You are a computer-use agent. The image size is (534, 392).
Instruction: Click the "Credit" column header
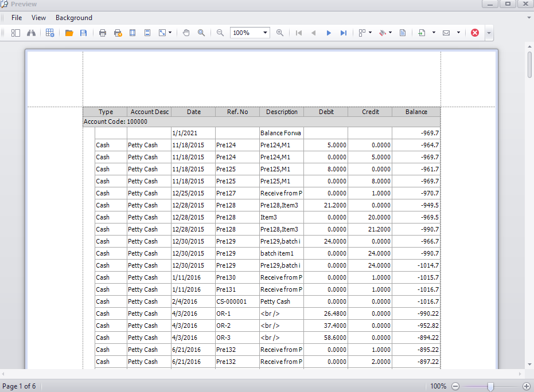(x=370, y=112)
